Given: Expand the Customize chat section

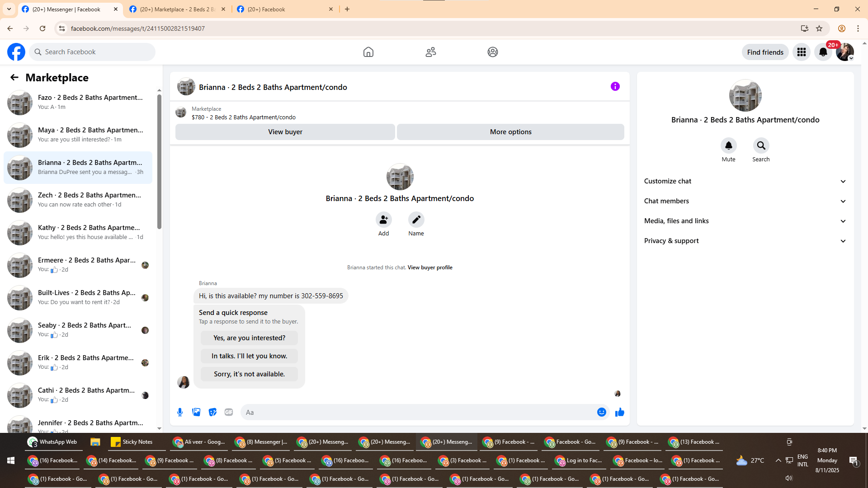Looking at the screenshot, I should (x=745, y=181).
